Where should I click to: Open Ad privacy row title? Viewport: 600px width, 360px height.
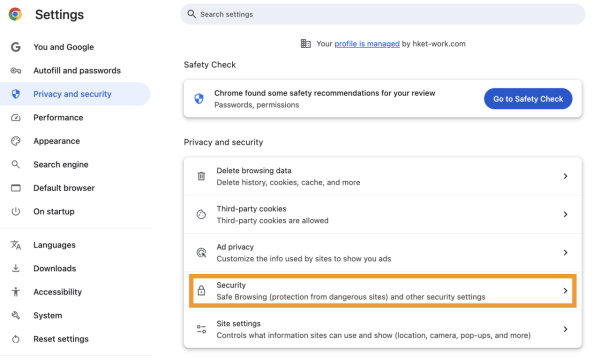pyautogui.click(x=235, y=247)
